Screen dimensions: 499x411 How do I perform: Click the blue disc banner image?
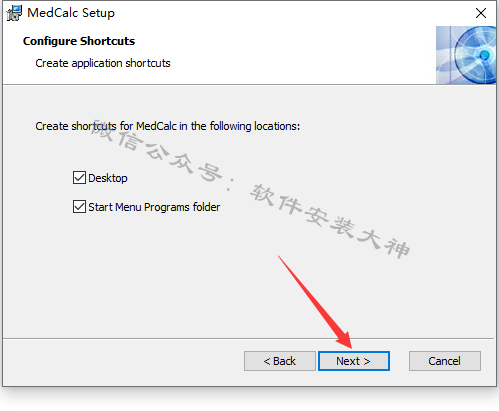point(466,55)
